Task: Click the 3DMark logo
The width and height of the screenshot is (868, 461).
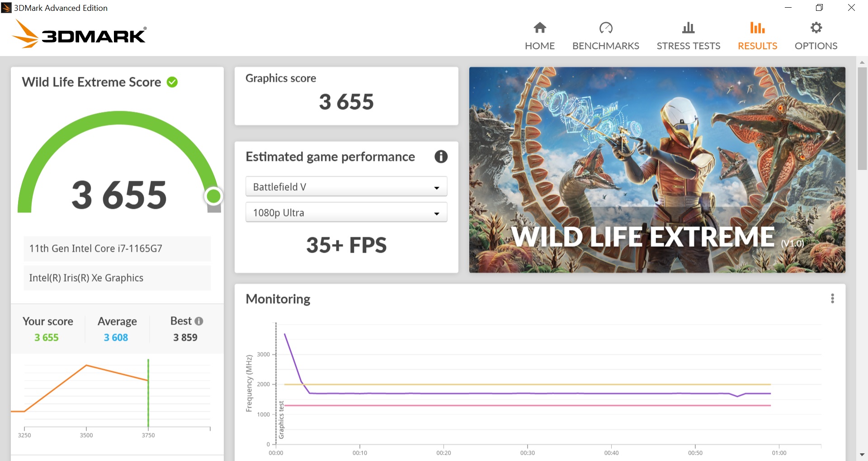Action: click(x=79, y=34)
